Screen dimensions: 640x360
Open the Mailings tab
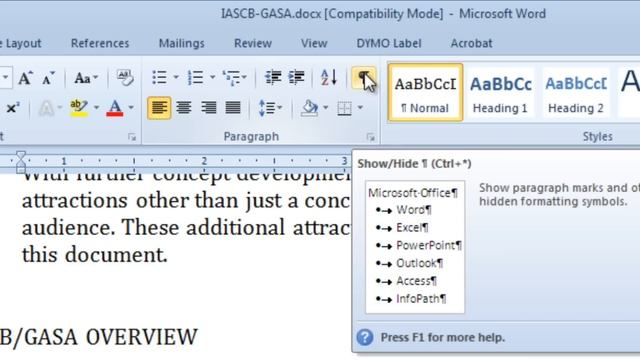click(182, 43)
